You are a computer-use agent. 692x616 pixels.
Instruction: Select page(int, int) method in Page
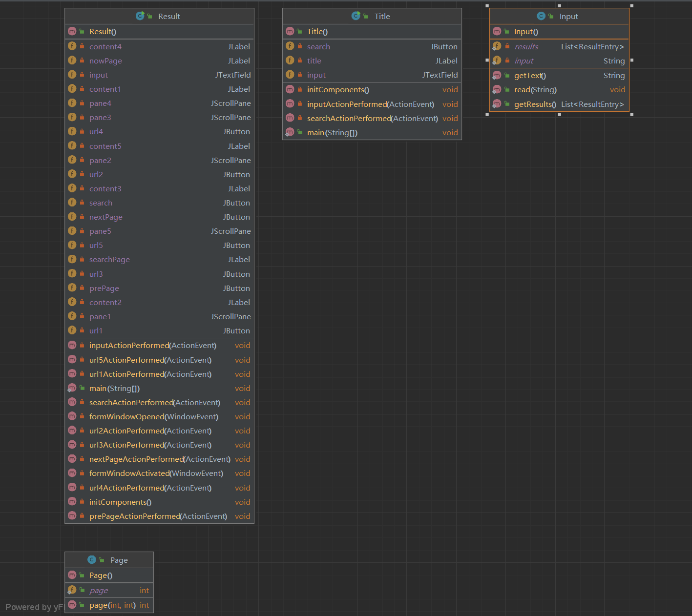coord(112,605)
